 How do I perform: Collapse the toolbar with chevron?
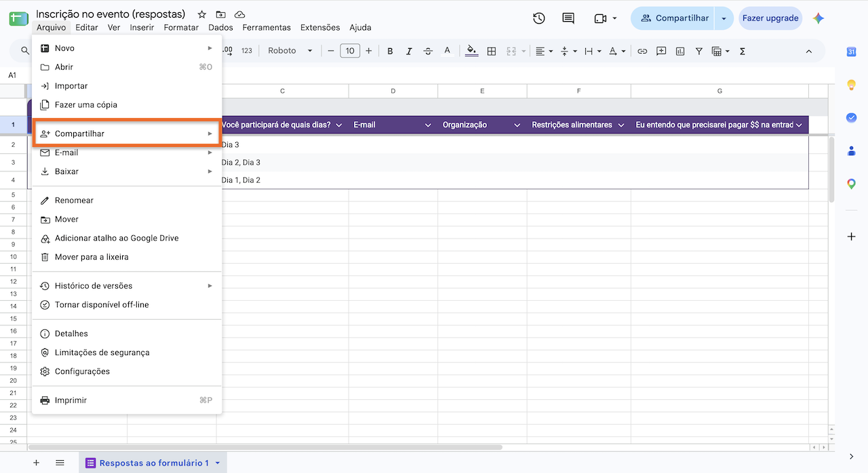(808, 51)
